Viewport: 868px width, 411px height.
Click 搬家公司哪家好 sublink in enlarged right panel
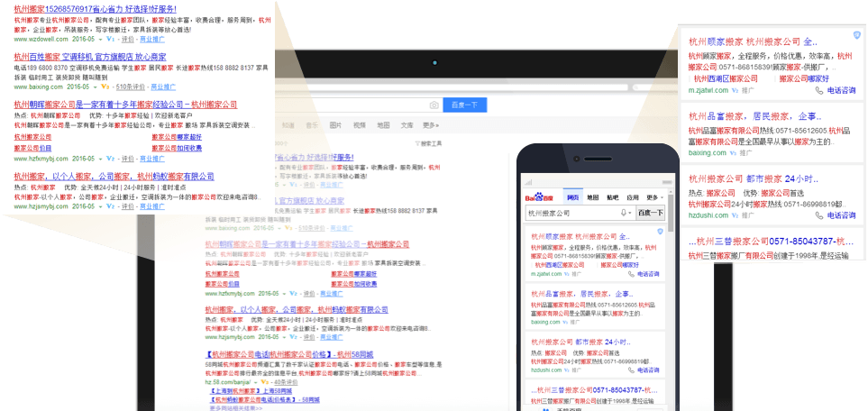click(x=805, y=78)
